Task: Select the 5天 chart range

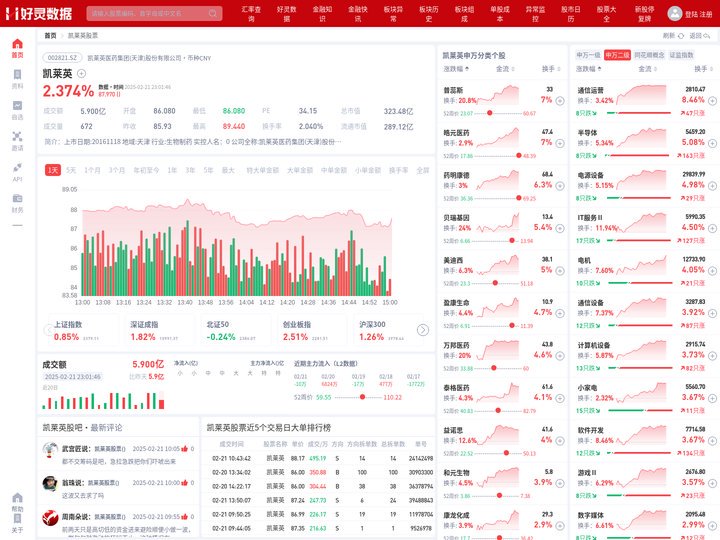Action: point(71,170)
